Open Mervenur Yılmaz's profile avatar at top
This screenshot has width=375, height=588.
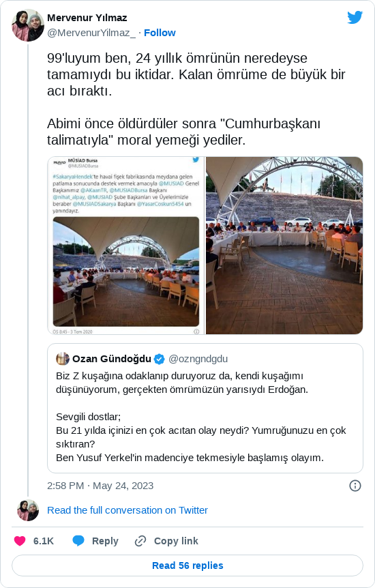(28, 25)
